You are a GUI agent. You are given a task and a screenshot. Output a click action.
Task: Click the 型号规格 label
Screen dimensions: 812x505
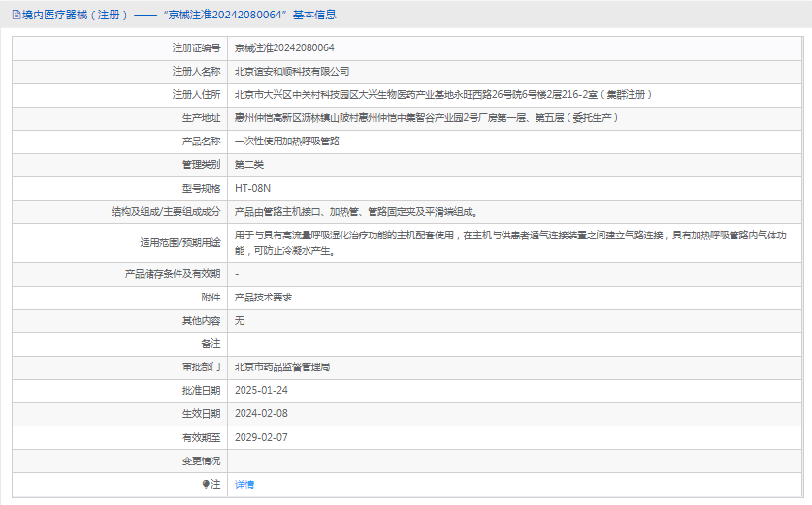[201, 188]
